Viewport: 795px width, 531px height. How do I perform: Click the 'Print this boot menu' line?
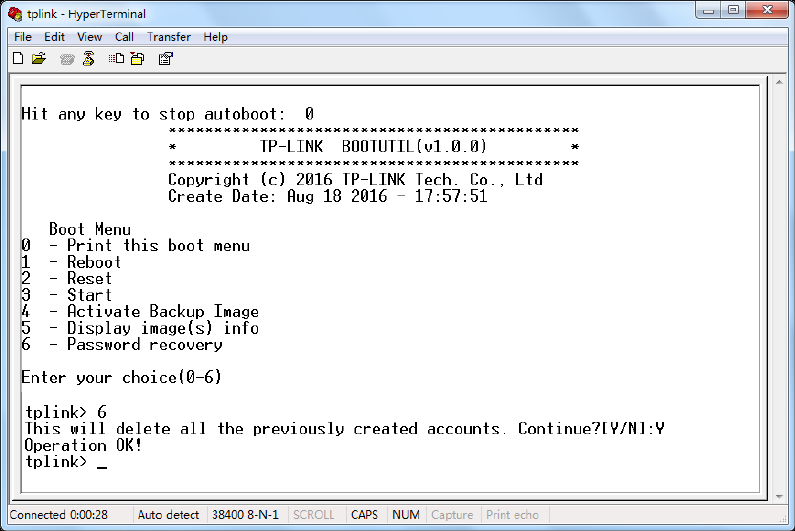(x=136, y=245)
